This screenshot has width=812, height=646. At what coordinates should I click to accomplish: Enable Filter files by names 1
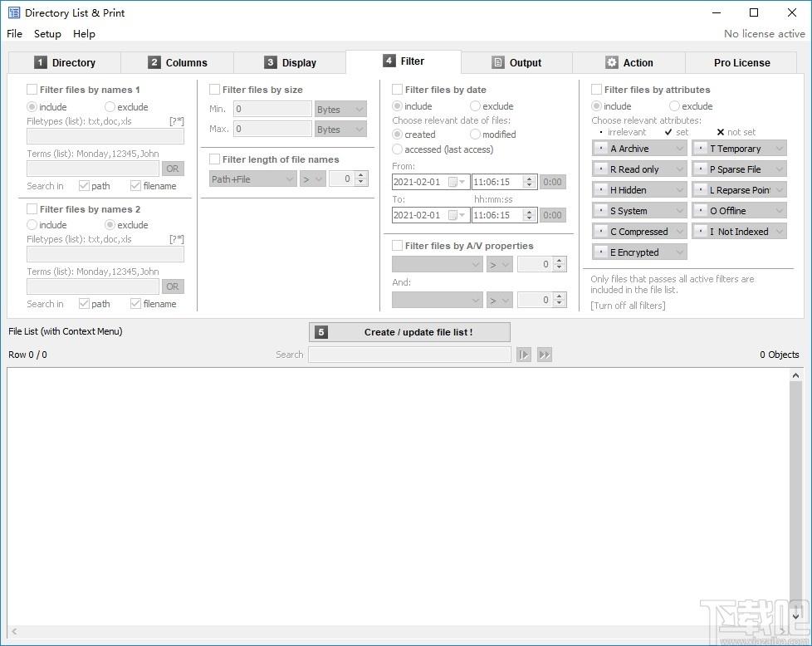point(32,90)
